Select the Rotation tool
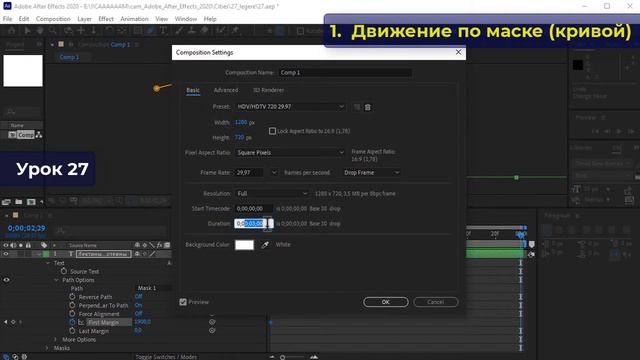Viewport: 640px width, 360px height. [109, 31]
